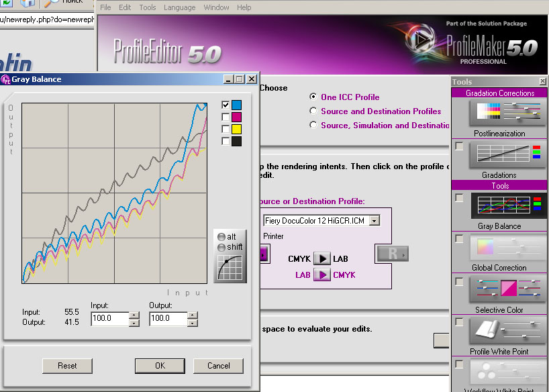Open the Window menu
This screenshot has width=549, height=392.
click(216, 7)
